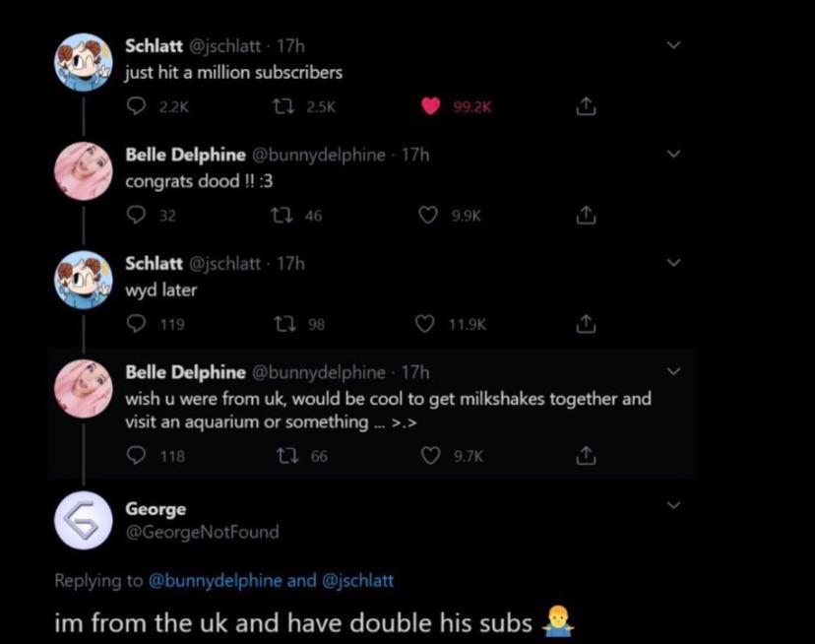Reply to Belle Delphine's congrats tweet
Screen dimensions: 815x644
point(136,215)
